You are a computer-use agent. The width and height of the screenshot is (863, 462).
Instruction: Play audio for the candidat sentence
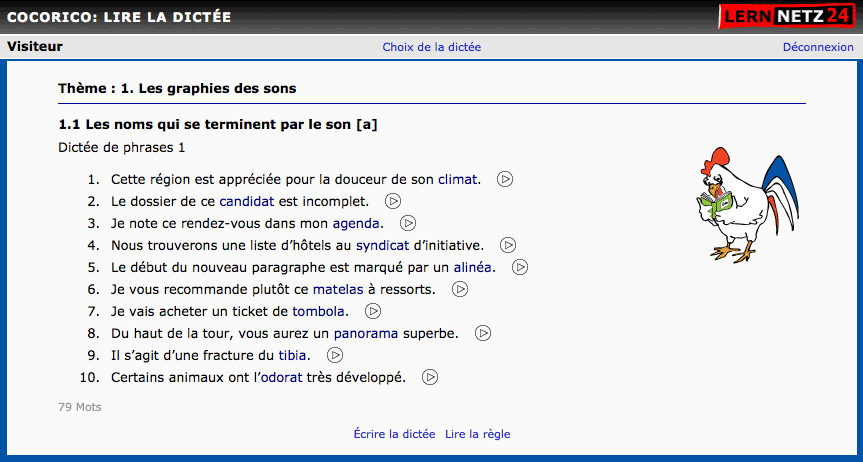(392, 201)
